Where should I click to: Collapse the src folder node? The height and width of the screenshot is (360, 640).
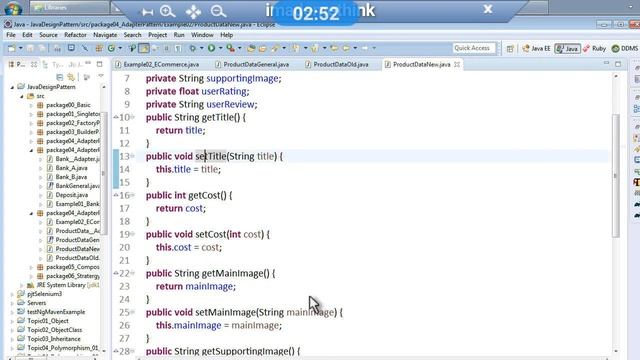point(22,96)
